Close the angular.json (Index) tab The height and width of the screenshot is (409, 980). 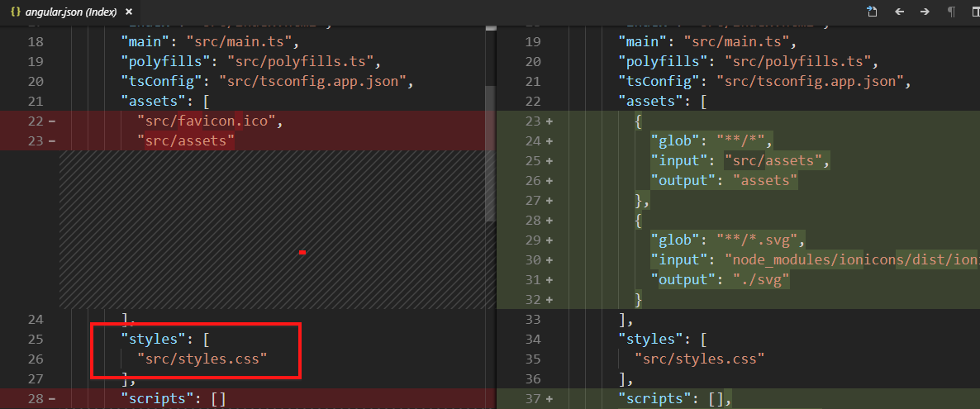[x=128, y=12]
